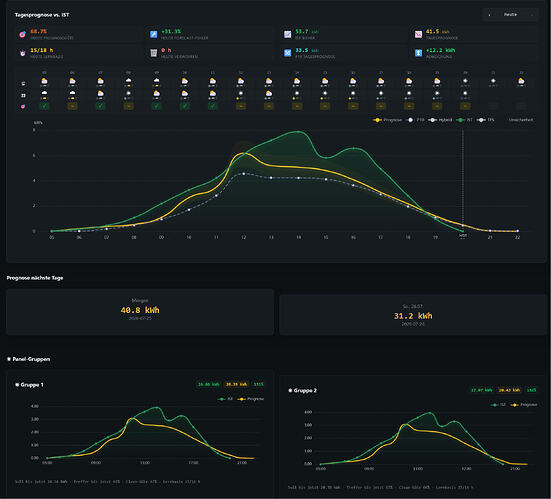This screenshot has height=499, width=551.
Task: Toggle the Prognose series in main chart legend
Action: [387, 120]
